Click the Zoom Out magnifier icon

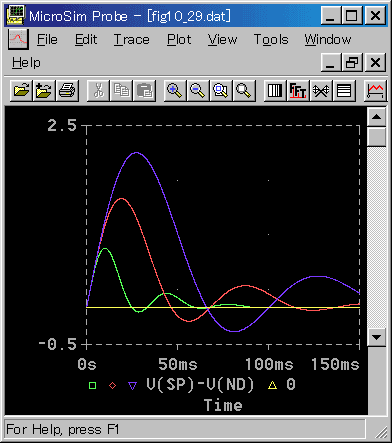point(198,91)
